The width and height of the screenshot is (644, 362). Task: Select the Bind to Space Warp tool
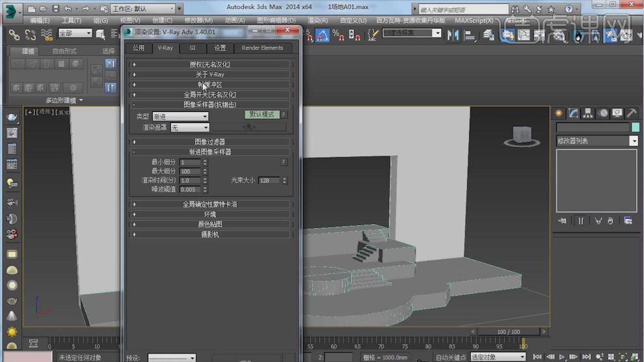tap(47, 35)
